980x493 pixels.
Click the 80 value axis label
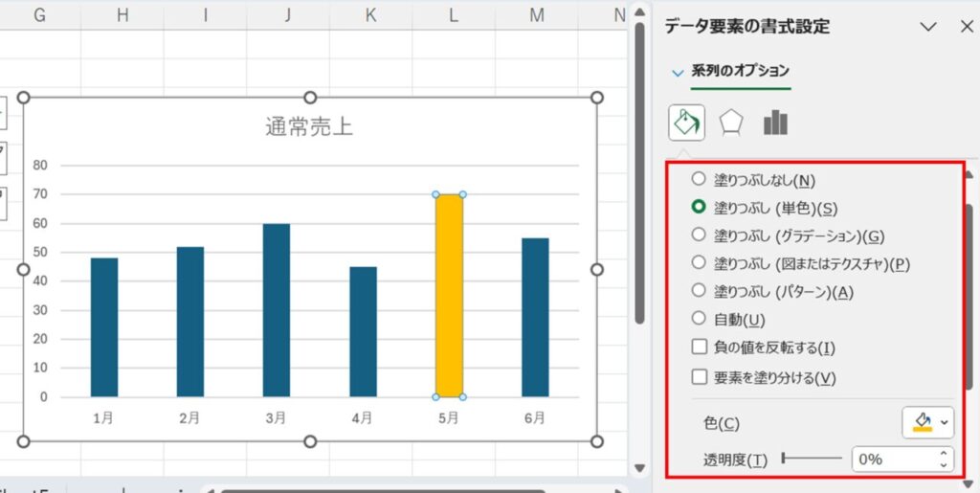pyautogui.click(x=40, y=166)
